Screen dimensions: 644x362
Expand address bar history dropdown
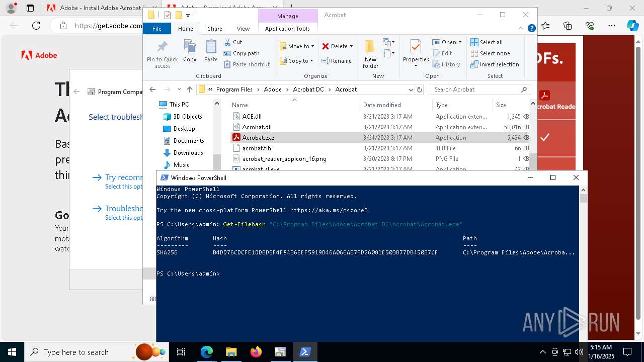[411, 89]
